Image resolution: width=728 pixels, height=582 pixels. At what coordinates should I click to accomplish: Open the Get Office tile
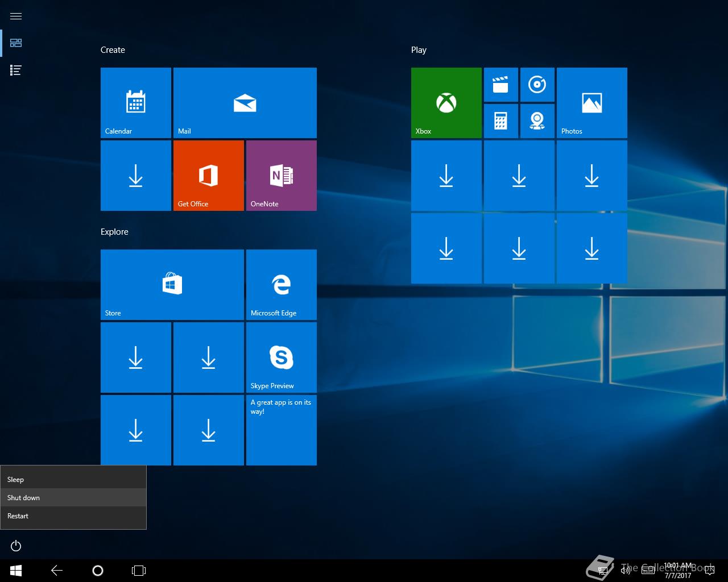coord(209,176)
